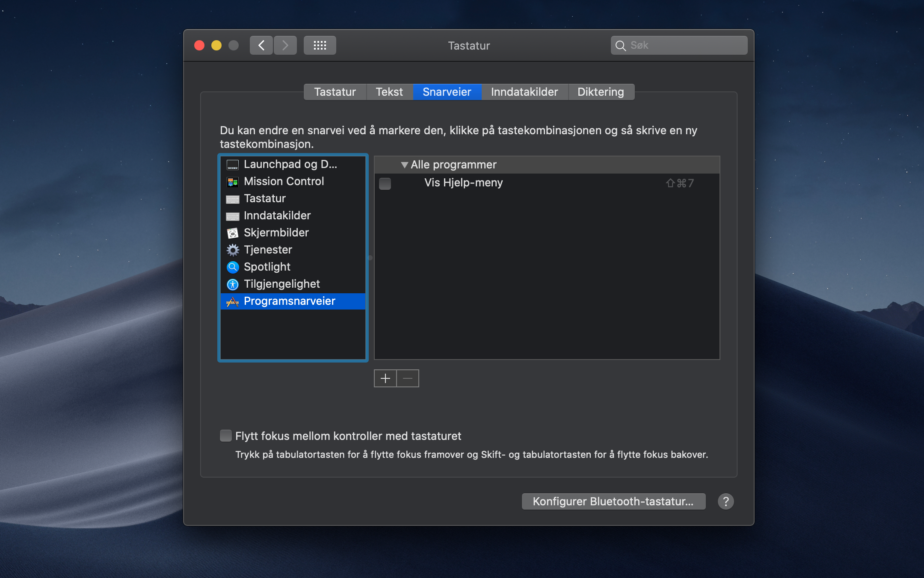Select the Tjenester gear icon
924x578 pixels.
232,250
